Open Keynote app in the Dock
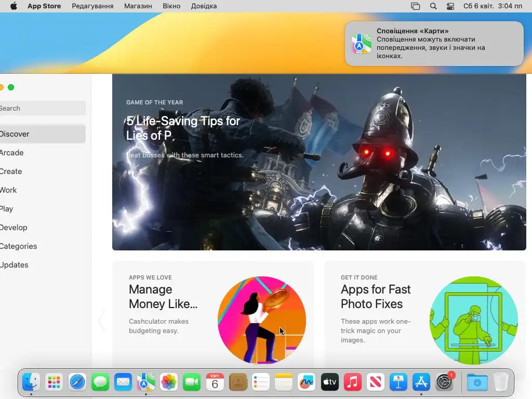Screen dimensions: 532x399 398,382
